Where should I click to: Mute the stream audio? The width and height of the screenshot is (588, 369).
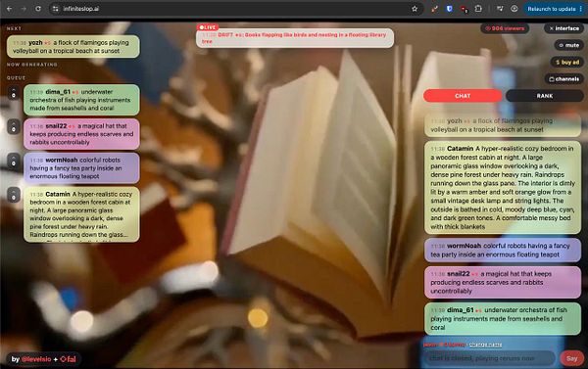pyautogui.click(x=568, y=45)
